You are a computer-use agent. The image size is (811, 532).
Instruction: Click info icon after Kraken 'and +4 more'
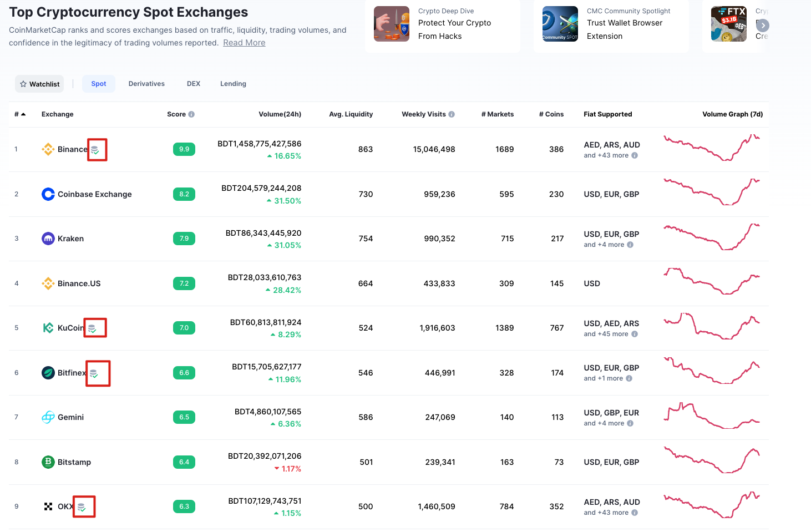click(x=630, y=245)
